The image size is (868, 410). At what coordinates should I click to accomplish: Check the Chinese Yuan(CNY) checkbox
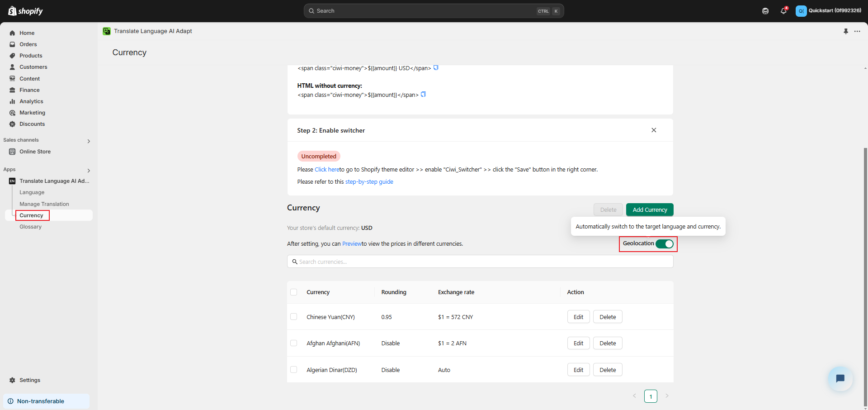click(294, 317)
